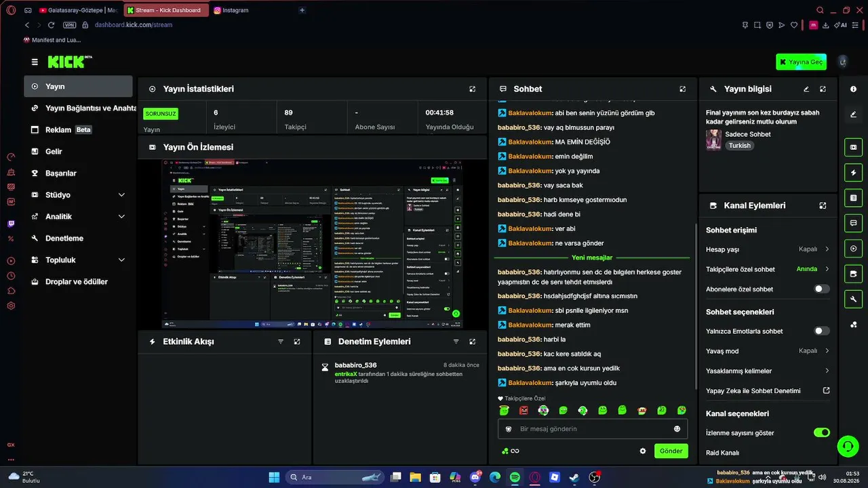This screenshot has width=868, height=488.
Task: Open Yasaklanmış kelimeler settings
Action: [768, 371]
